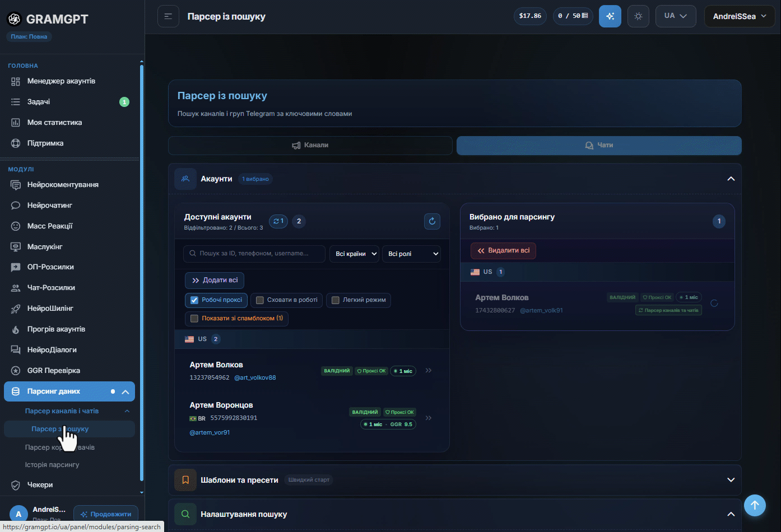
Task: Open Моя статистика chart icon
Action: click(16, 123)
